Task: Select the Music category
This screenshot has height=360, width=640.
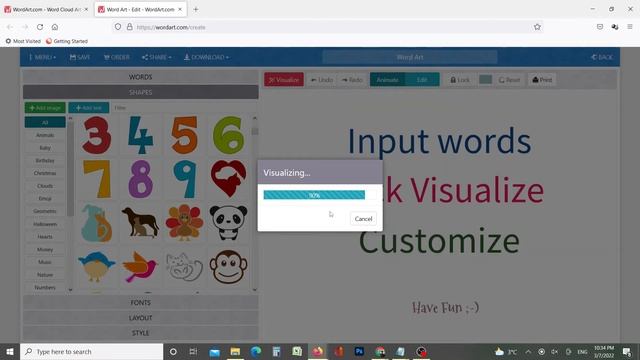Action: click(x=45, y=262)
